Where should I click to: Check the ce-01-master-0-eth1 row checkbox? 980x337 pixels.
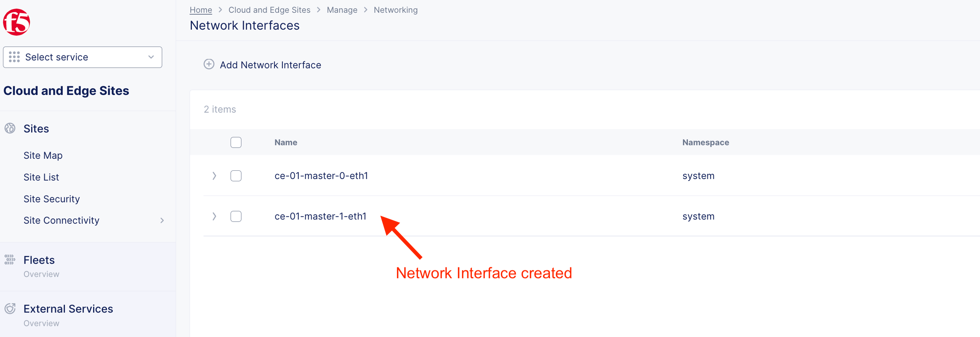pyautogui.click(x=236, y=176)
